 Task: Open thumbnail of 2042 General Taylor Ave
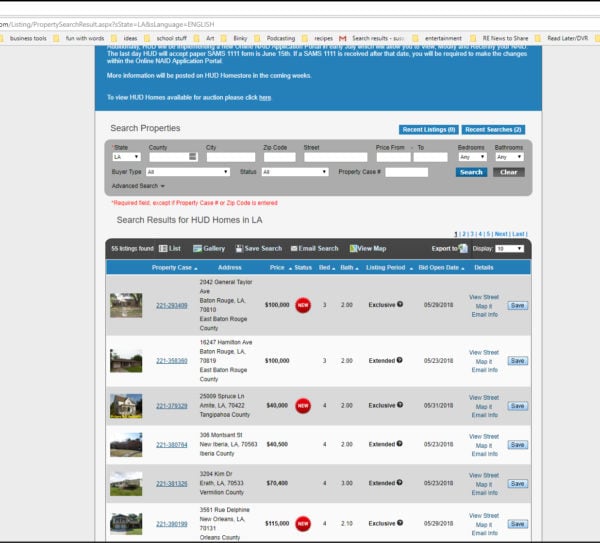126,305
